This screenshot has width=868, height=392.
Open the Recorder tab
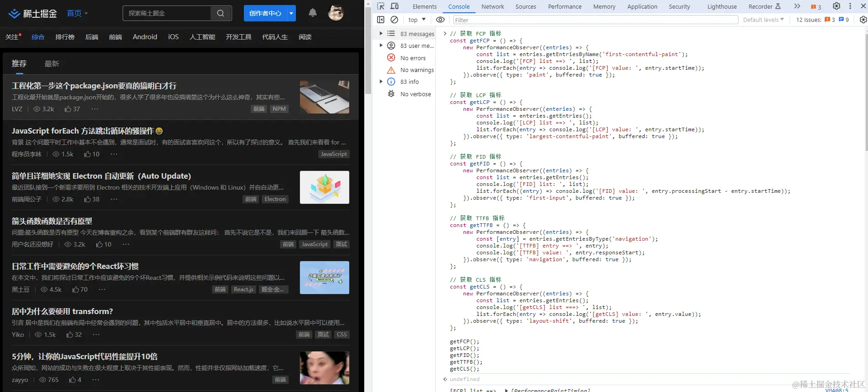pos(765,6)
